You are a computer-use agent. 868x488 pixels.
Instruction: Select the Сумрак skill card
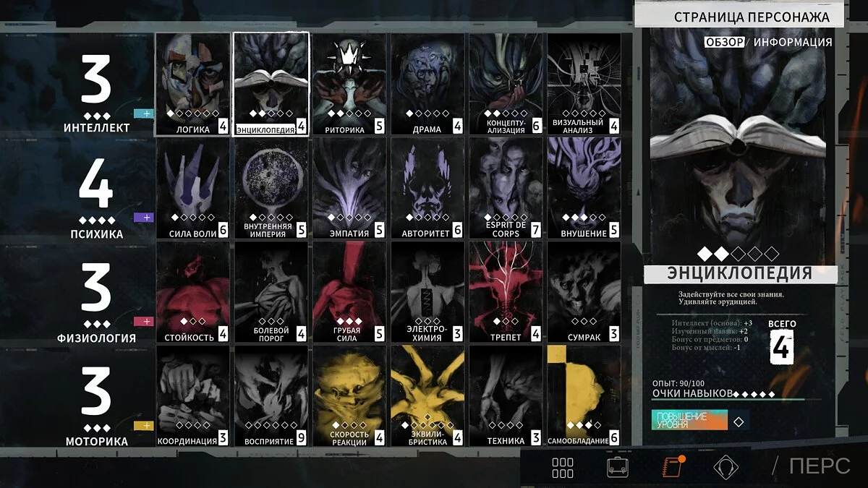click(x=584, y=292)
